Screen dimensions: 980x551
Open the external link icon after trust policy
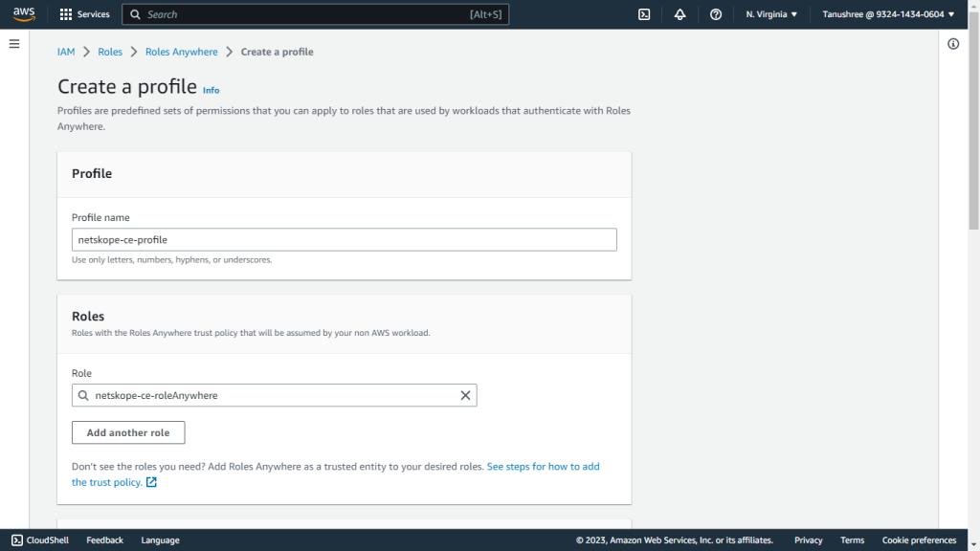pos(151,482)
